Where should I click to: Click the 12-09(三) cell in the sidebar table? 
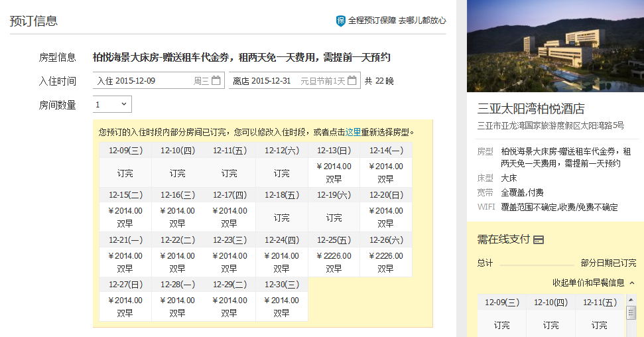502,303
